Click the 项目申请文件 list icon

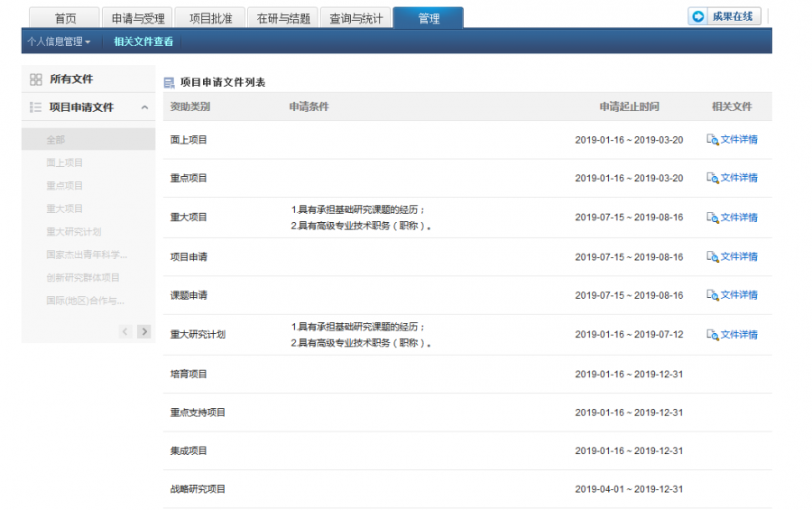pyautogui.click(x=36, y=107)
